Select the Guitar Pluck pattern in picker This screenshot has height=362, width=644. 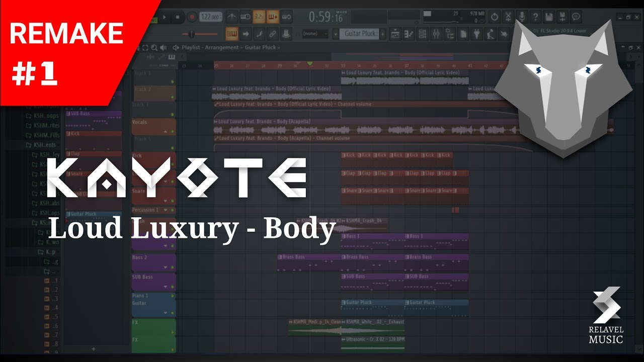click(x=94, y=217)
